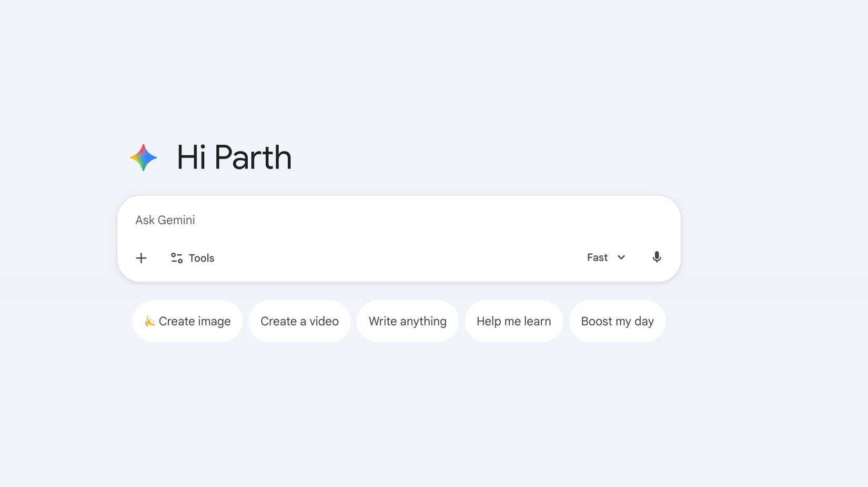
Task: Click the plus button to add attachments
Action: click(x=141, y=258)
